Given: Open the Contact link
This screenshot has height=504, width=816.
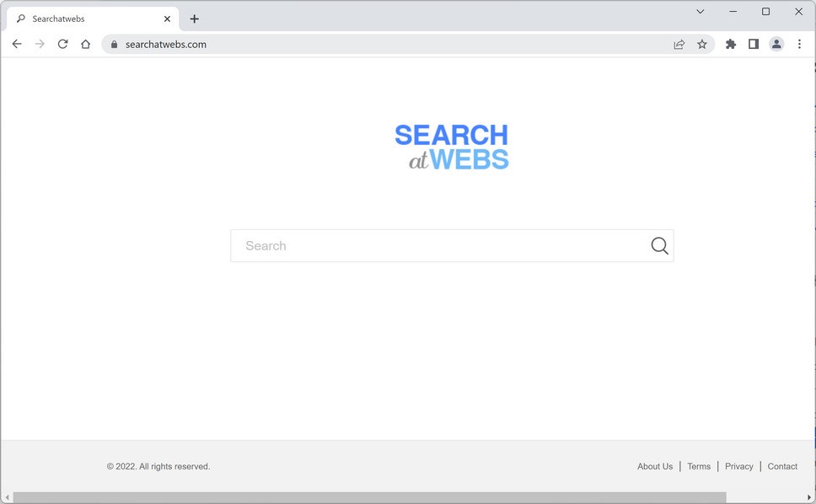Looking at the screenshot, I should coord(782,467).
